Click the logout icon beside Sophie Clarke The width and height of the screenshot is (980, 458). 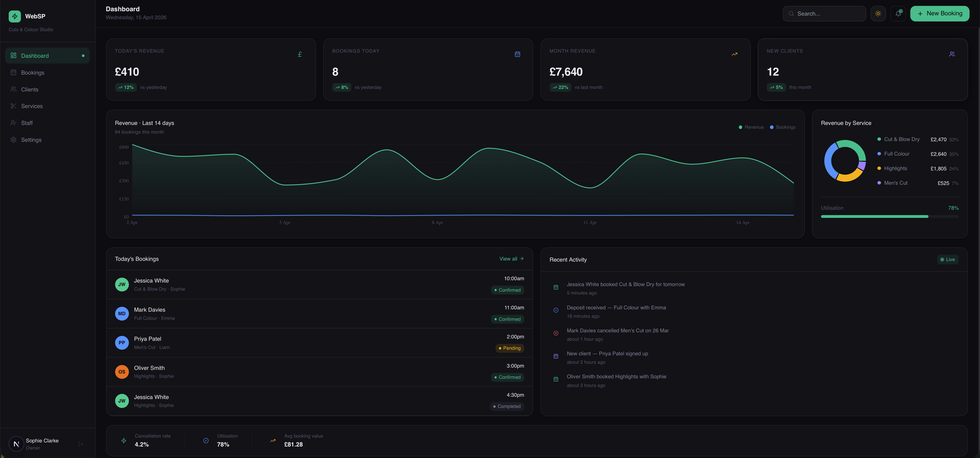click(81, 444)
